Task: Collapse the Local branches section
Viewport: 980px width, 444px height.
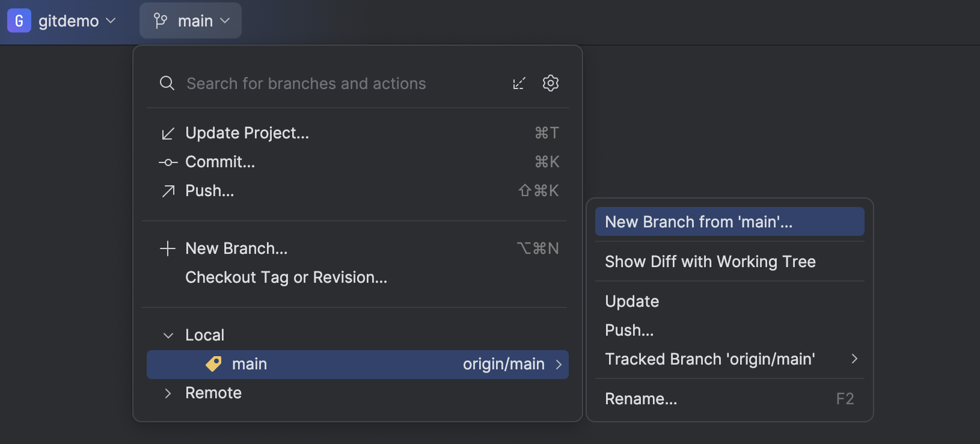Action: click(167, 335)
